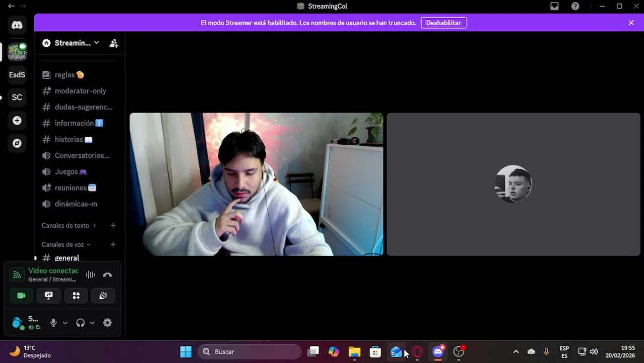This screenshot has height=363, width=644.
Task: Click the taskbar Buscar search box
Action: coord(250,351)
